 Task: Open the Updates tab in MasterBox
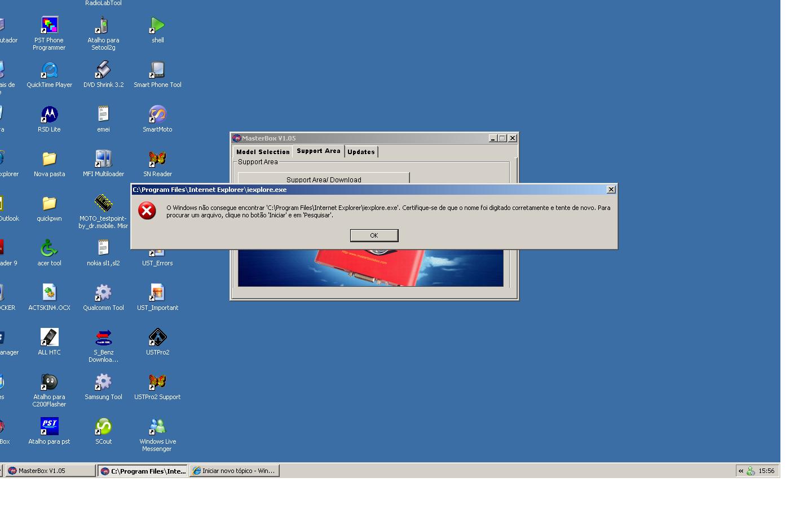click(361, 152)
